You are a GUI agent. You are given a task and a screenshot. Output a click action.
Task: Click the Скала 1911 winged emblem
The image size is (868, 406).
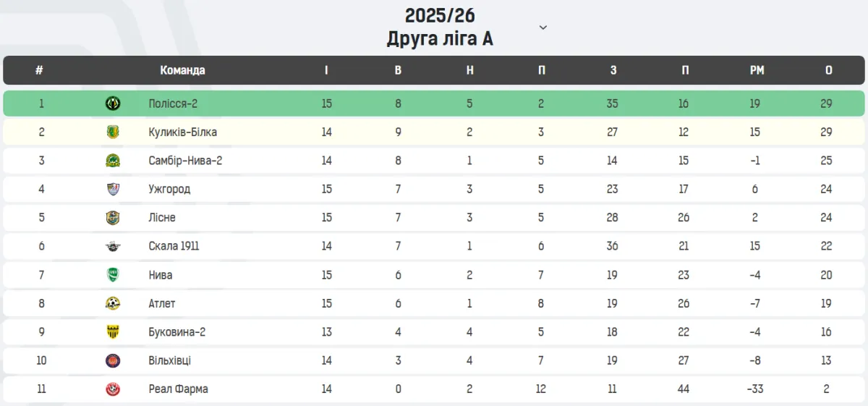[113, 246]
